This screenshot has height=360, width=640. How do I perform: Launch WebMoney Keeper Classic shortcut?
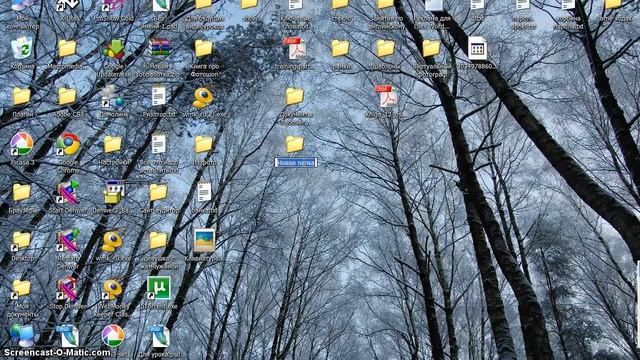(x=112, y=289)
